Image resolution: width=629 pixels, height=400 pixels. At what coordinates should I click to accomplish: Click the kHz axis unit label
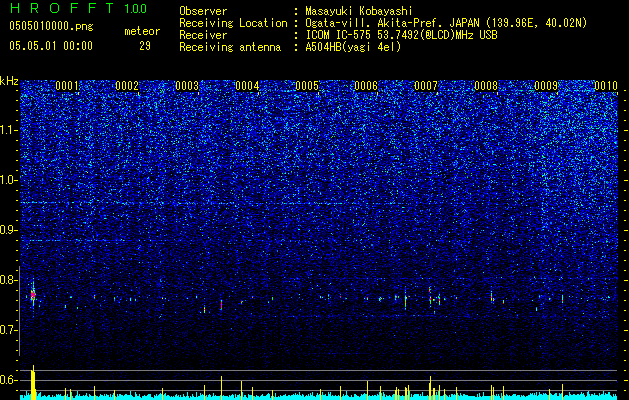point(9,81)
